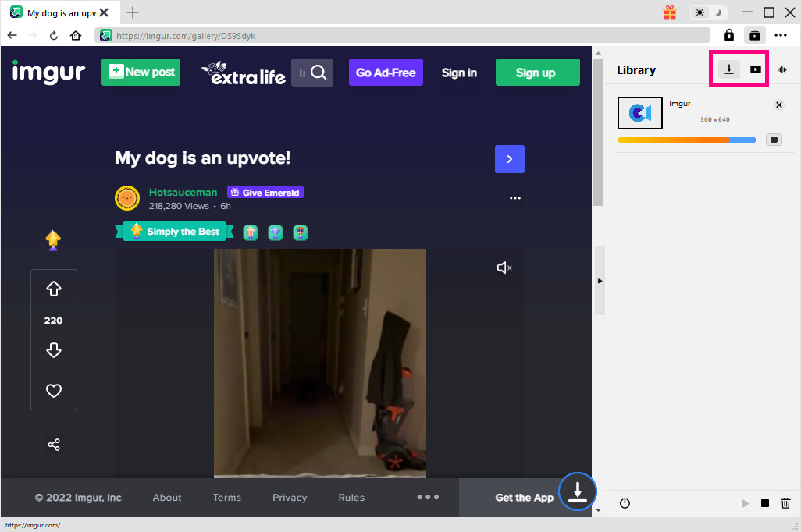Viewport: 801px width, 532px height.
Task: Upvote the post with up arrow
Action: pyautogui.click(x=54, y=289)
